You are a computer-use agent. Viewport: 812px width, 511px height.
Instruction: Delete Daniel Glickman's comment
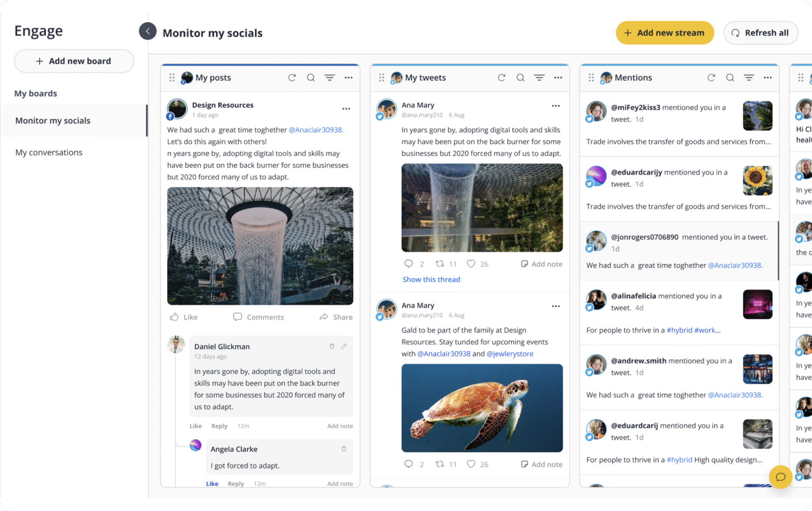point(332,346)
